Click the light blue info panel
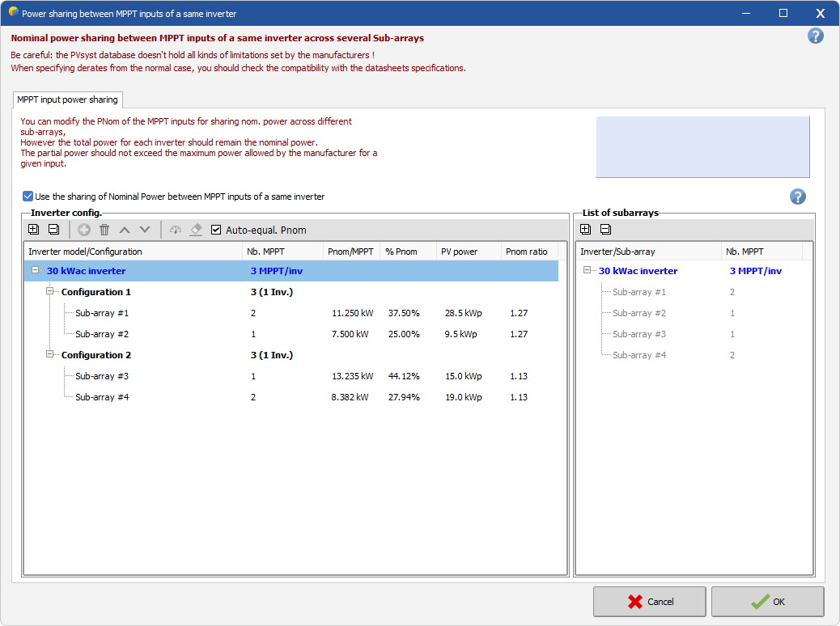This screenshot has width=840, height=626. (x=703, y=146)
